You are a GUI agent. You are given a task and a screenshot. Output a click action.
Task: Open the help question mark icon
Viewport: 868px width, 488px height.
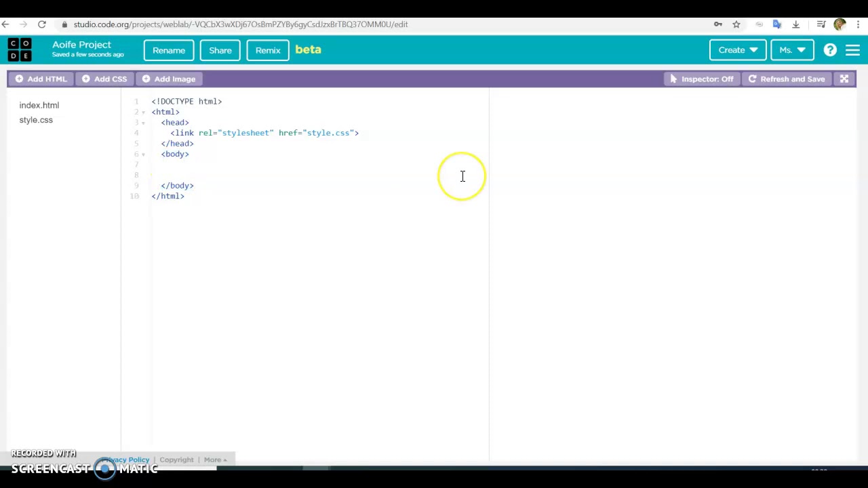click(x=830, y=50)
